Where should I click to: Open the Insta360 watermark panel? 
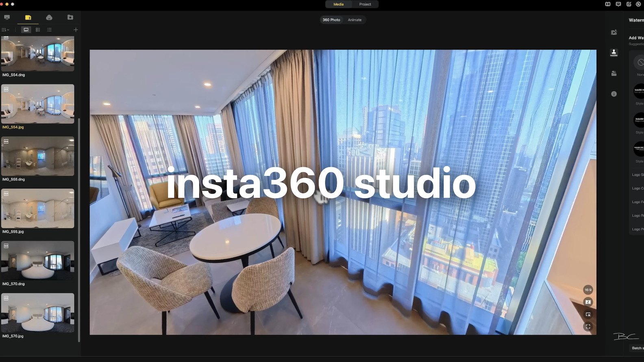(x=614, y=52)
